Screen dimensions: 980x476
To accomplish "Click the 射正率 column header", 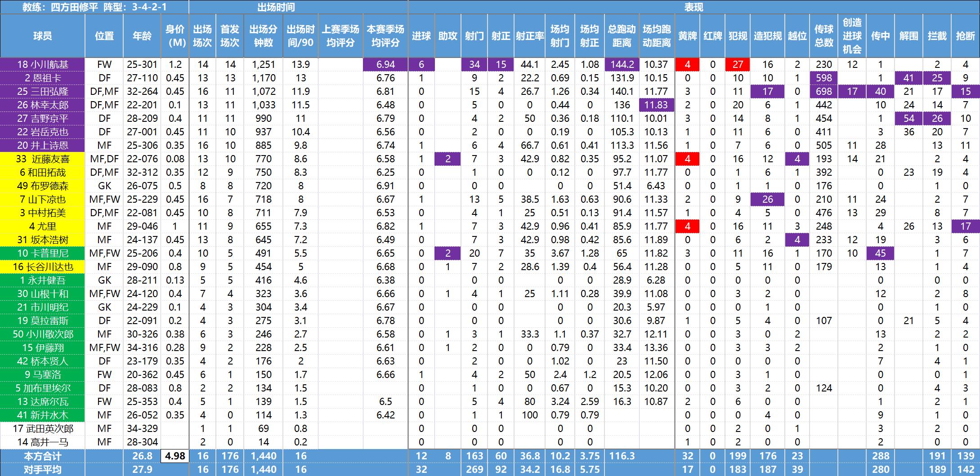I will 530,36.
